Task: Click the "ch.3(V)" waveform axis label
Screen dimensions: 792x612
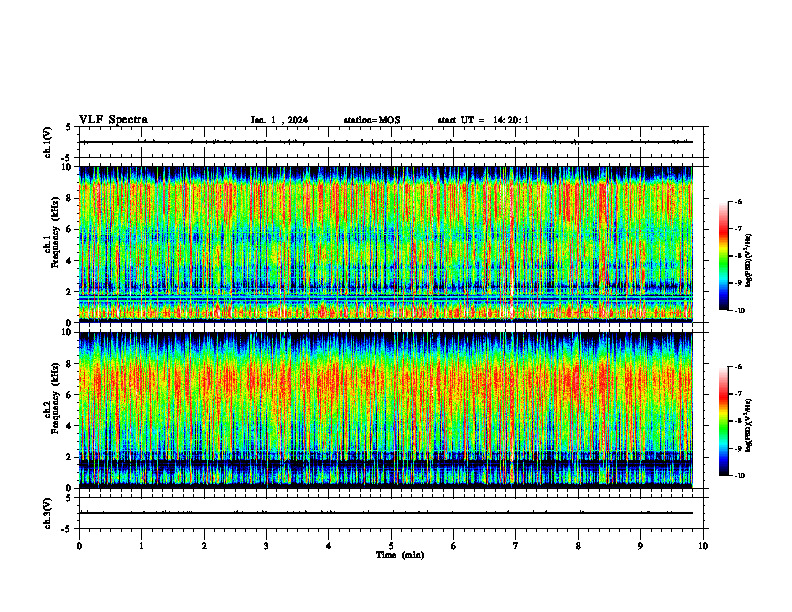Action: (x=47, y=513)
